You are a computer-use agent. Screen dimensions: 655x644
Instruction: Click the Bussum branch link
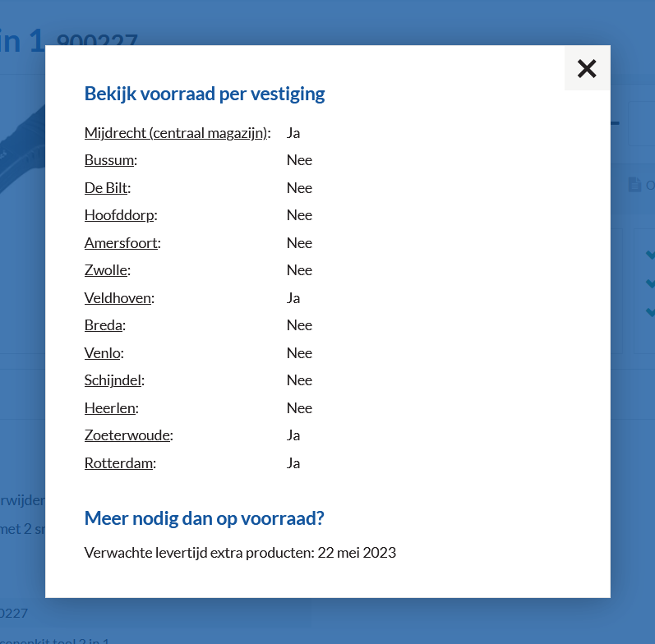click(x=108, y=160)
